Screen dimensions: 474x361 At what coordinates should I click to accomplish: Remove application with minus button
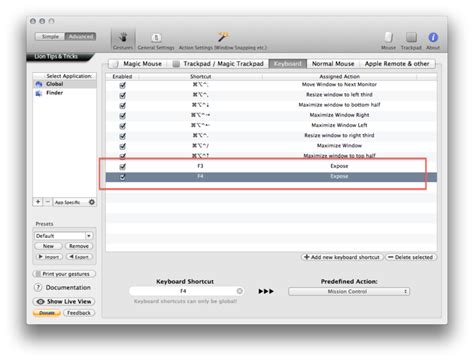click(x=47, y=202)
